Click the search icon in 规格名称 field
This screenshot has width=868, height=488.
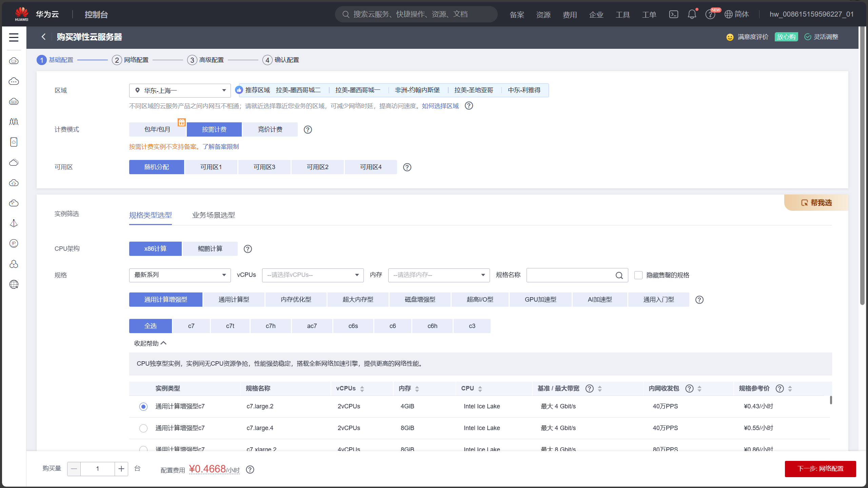click(x=619, y=275)
